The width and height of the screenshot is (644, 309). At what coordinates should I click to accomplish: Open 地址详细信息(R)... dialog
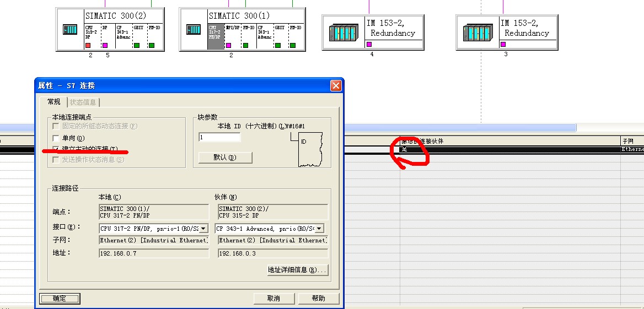pos(297,269)
